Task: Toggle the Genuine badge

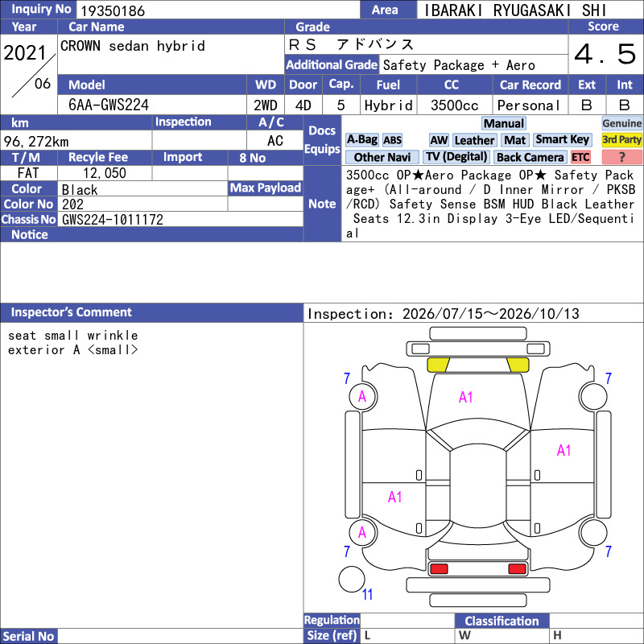Action: [x=621, y=123]
